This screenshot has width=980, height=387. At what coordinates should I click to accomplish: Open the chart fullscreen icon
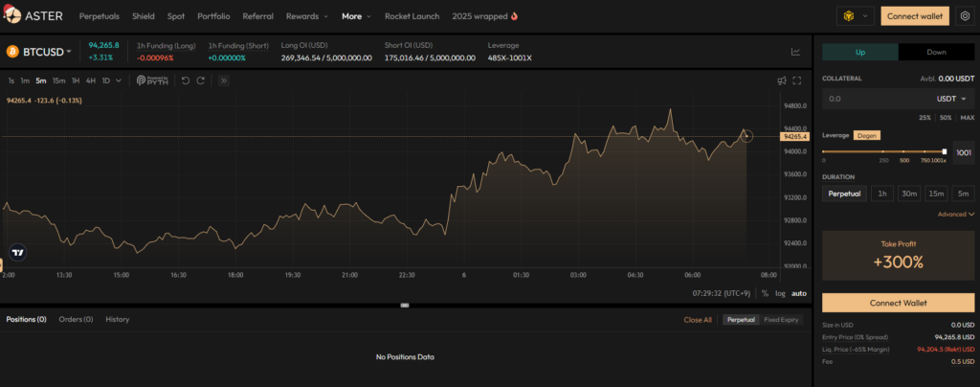point(796,80)
